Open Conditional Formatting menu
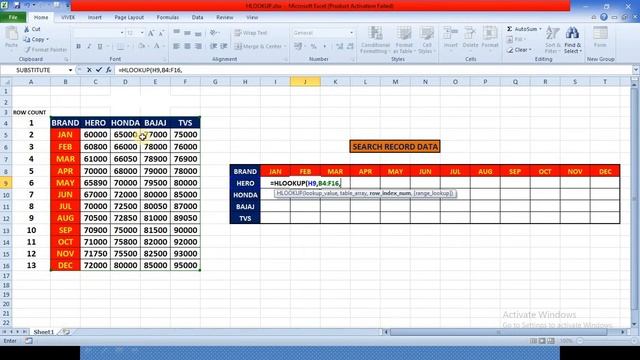The height and width of the screenshot is (360, 640). click(375, 40)
